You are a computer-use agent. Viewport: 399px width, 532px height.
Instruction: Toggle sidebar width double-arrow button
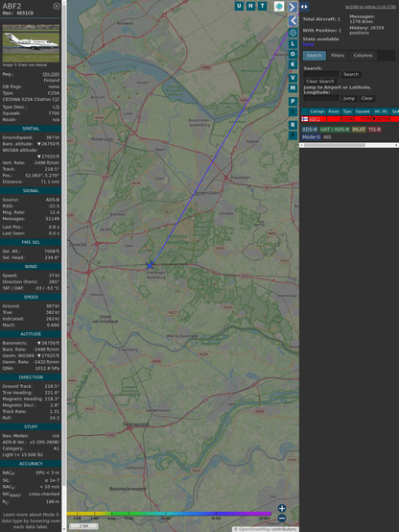point(304,7)
